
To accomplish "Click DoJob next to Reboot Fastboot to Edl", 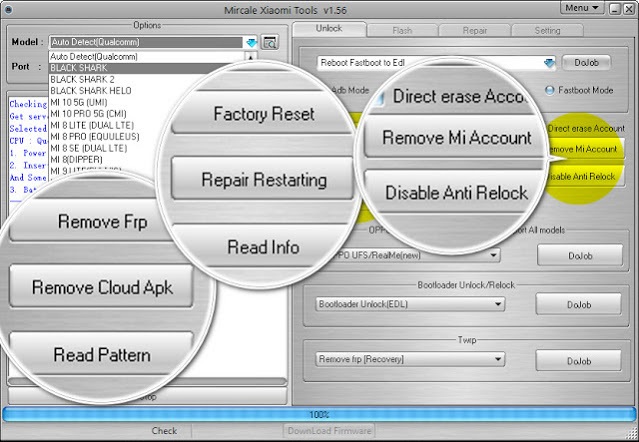I will coord(586,63).
